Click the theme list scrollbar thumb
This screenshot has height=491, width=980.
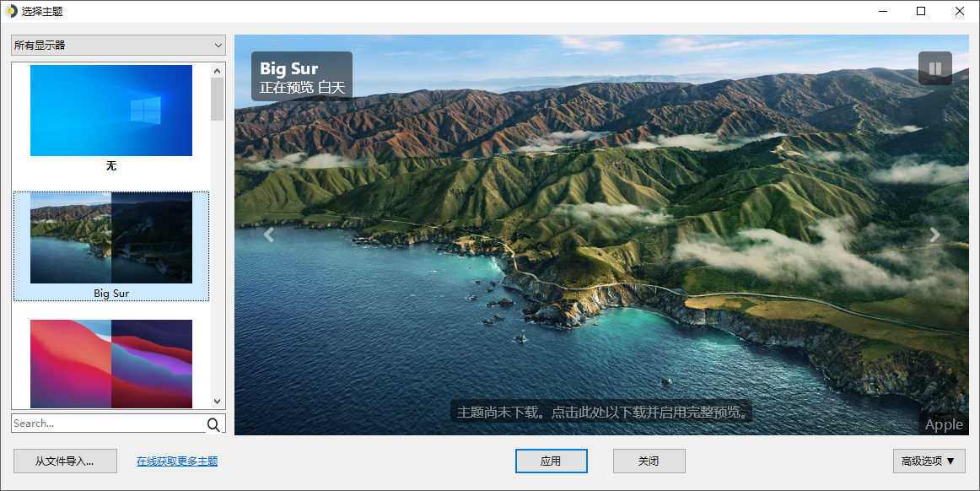(x=217, y=99)
